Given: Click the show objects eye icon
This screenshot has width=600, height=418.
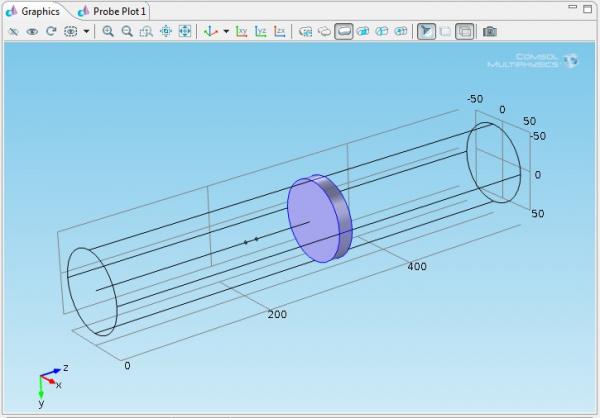Looking at the screenshot, I should point(32,31).
